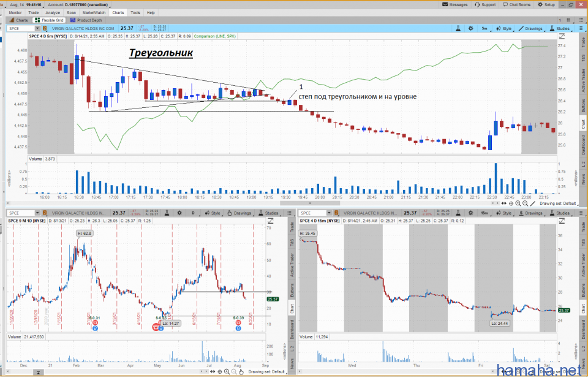Open the Studies menu in the daily chart
This screenshot has width=588, height=377.
[268, 213]
